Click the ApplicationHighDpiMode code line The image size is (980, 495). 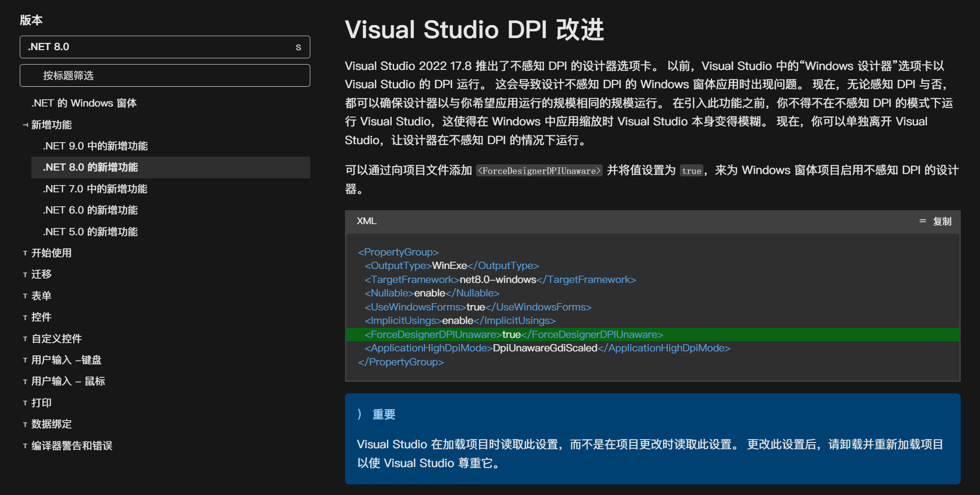(547, 348)
